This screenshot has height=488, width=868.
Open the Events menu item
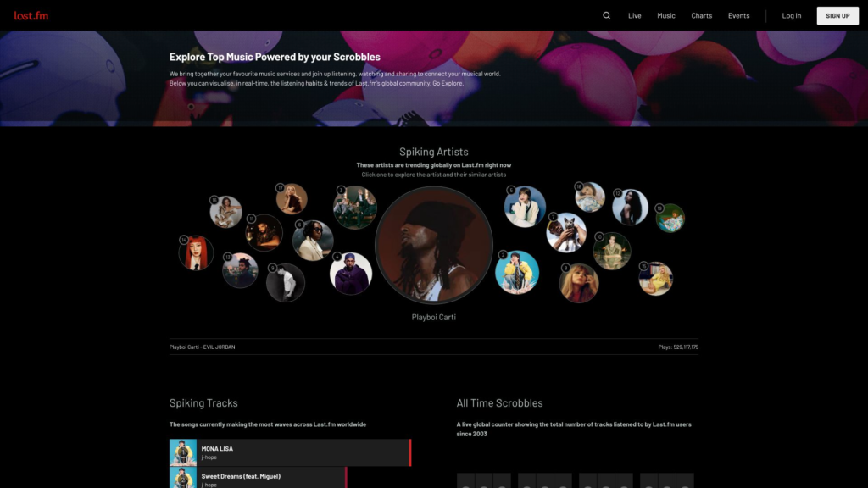[738, 15]
